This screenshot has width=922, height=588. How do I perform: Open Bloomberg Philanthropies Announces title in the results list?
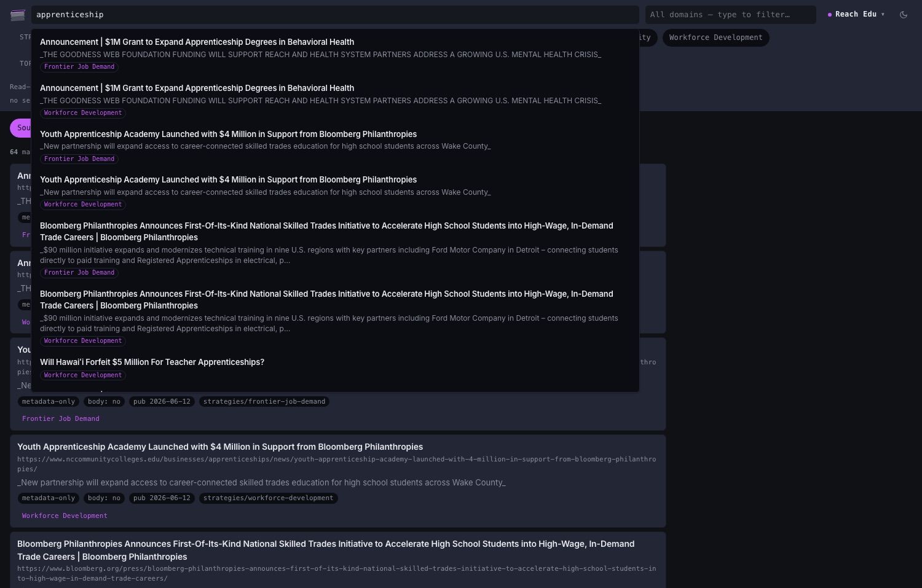tap(326, 551)
